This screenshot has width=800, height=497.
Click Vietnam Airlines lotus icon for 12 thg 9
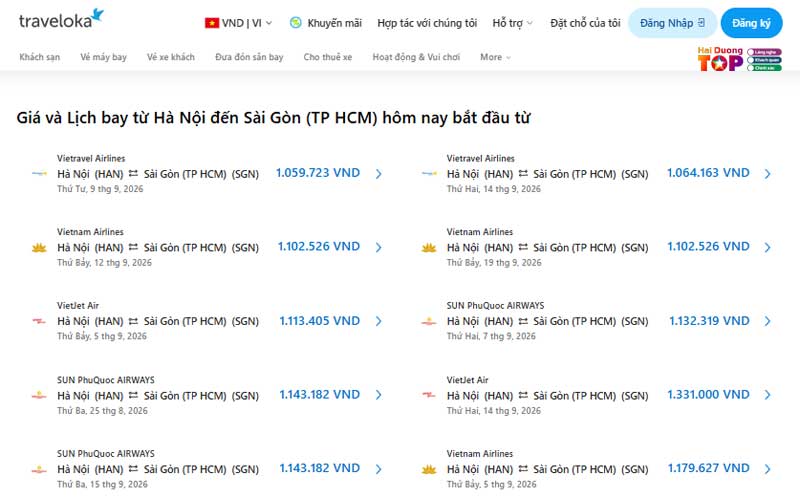[39, 247]
